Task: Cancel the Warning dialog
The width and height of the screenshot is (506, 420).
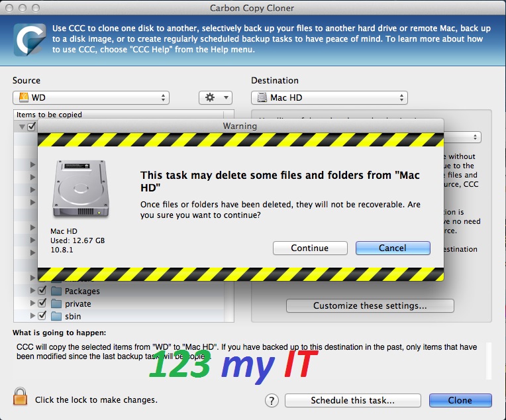Action: (x=393, y=248)
